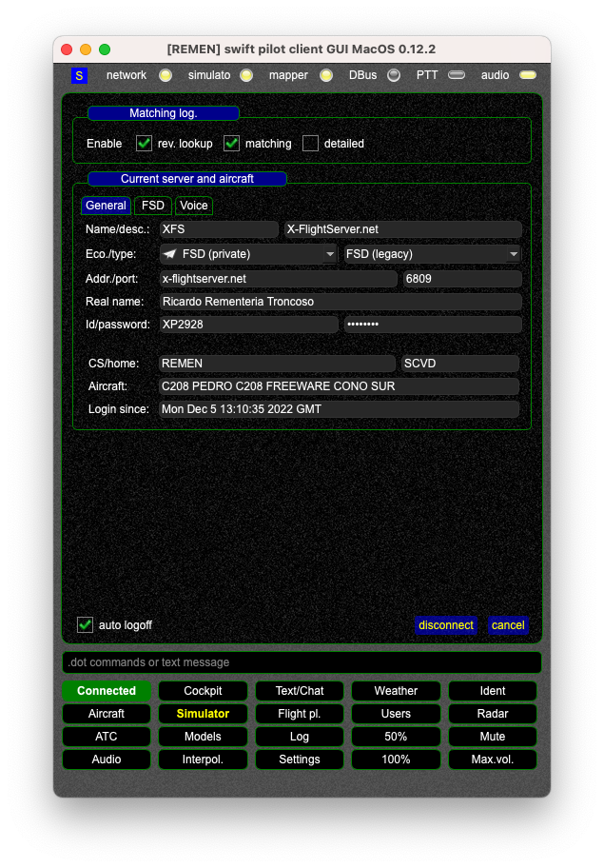Image resolution: width=604 pixels, height=868 pixels.
Task: Click the window title swift pilot client GUI
Action: tap(302, 49)
